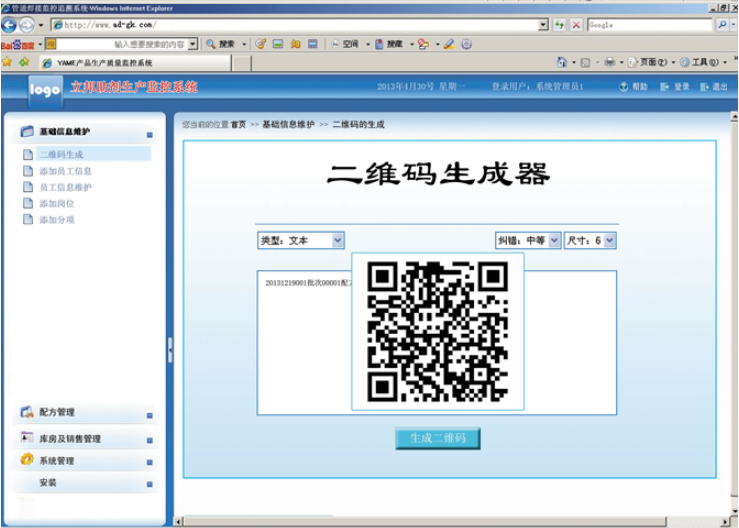Click the add-to-favorites star icon
The height and width of the screenshot is (528, 739).
point(25,62)
